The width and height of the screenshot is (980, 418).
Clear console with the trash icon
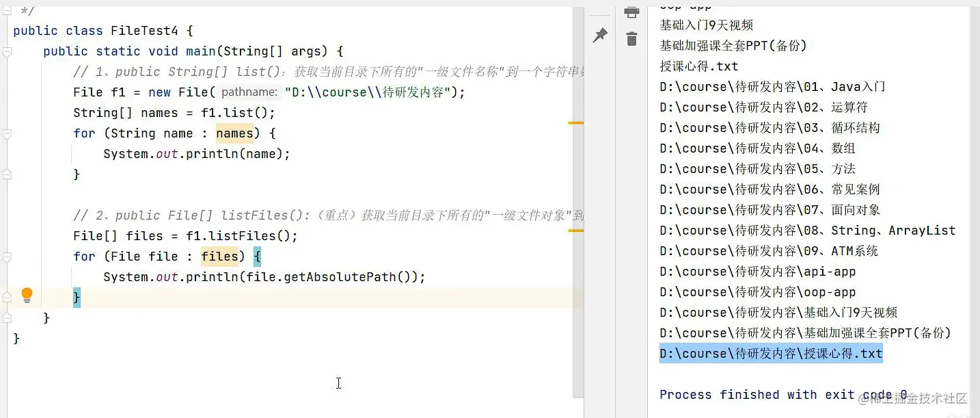pyautogui.click(x=631, y=39)
